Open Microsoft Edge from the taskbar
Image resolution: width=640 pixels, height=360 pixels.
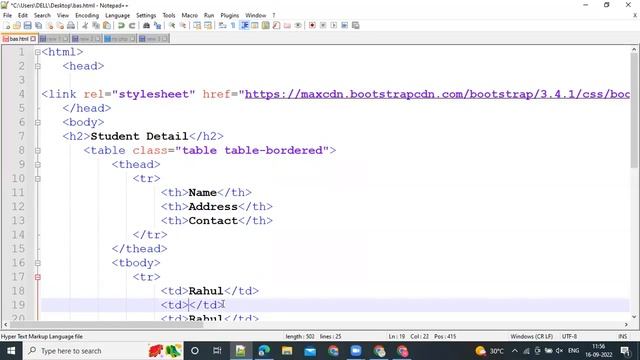264,351
